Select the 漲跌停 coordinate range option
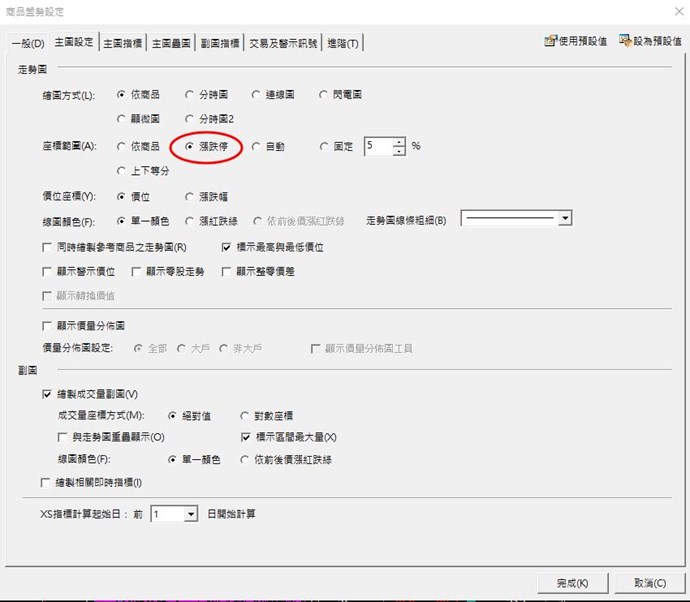 [190, 146]
